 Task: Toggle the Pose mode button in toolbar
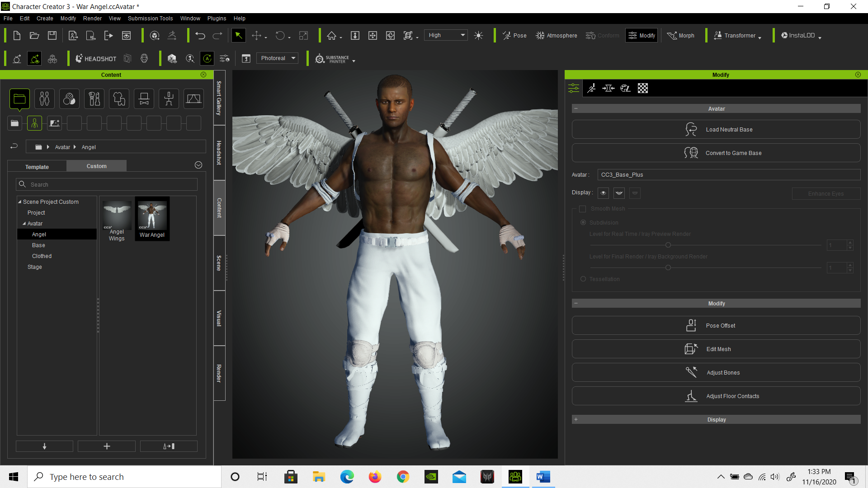514,36
